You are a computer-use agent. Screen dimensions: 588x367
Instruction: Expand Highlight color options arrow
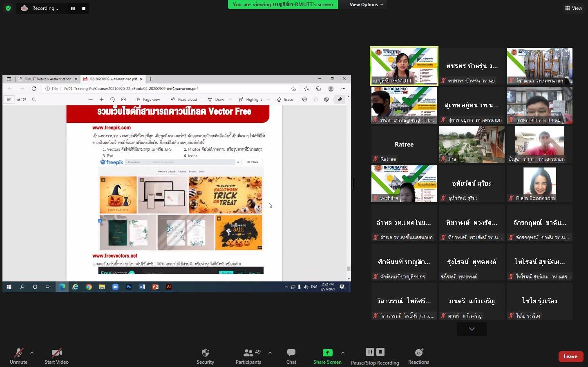(268, 100)
